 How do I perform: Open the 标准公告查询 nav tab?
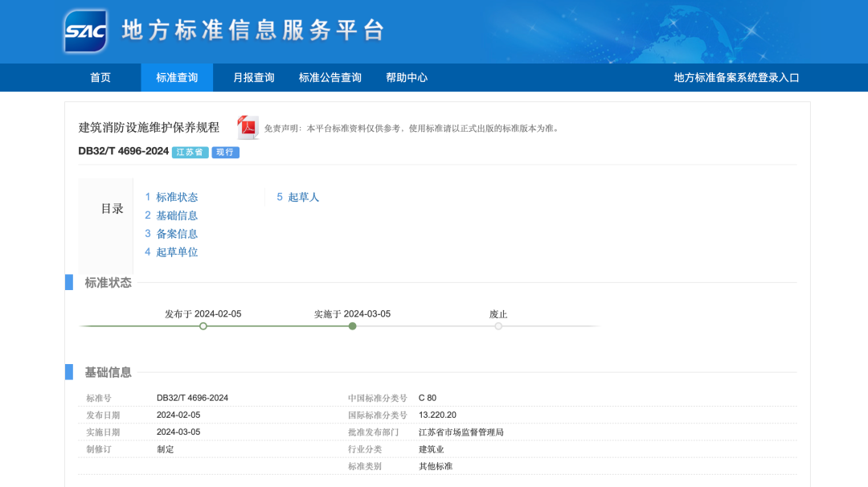click(330, 77)
